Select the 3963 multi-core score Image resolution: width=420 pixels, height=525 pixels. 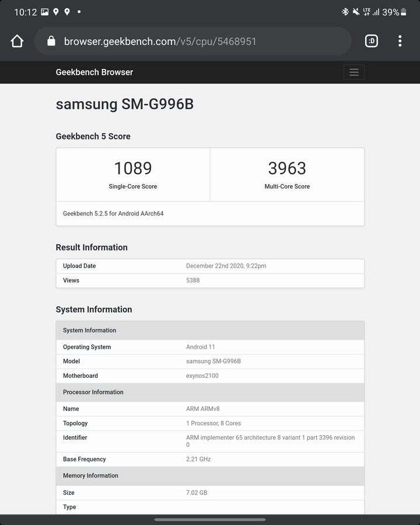click(287, 168)
